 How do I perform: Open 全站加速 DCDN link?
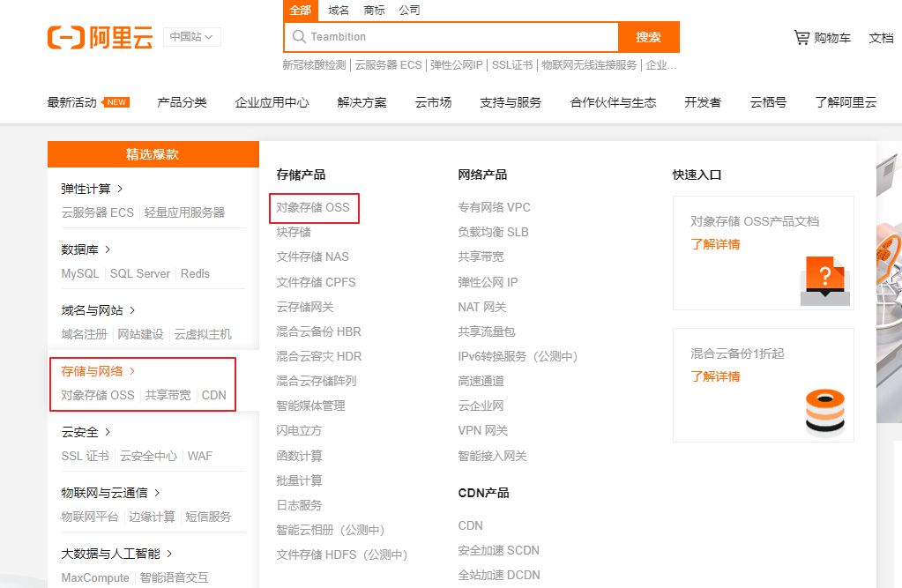[x=499, y=575]
